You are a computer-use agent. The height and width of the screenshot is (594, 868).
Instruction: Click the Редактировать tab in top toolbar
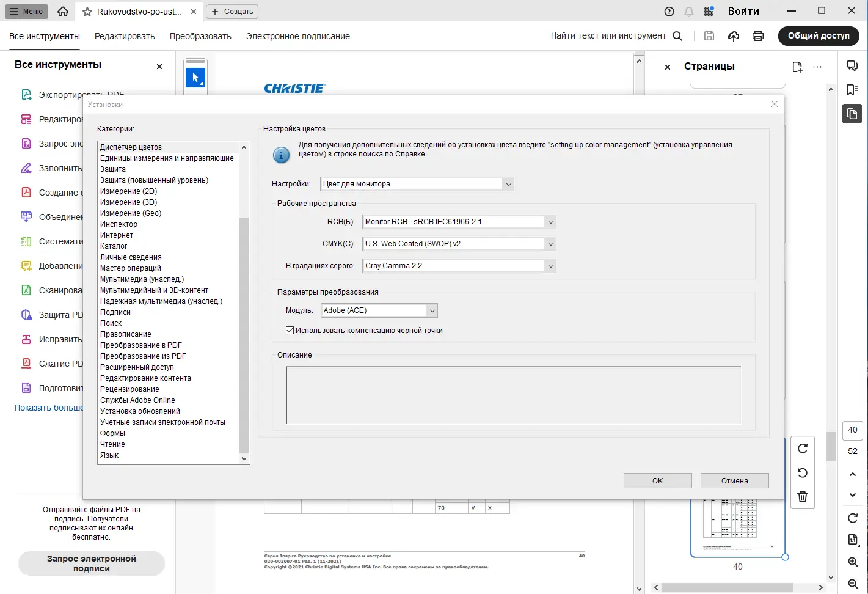125,36
